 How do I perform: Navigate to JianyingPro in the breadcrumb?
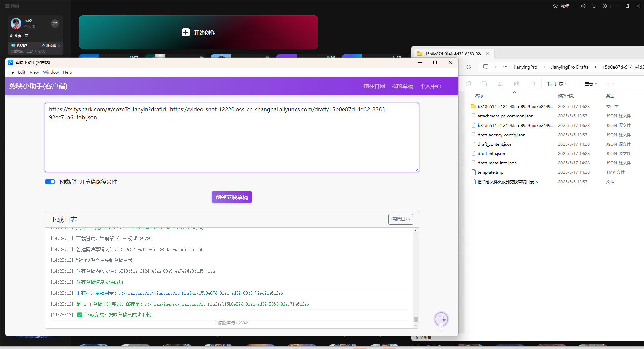pos(525,67)
